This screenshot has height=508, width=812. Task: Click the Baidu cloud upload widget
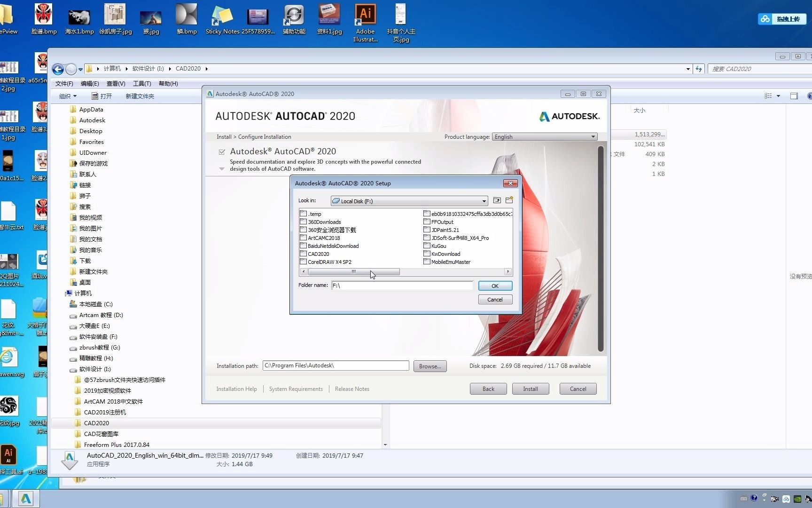pyautogui.click(x=782, y=19)
